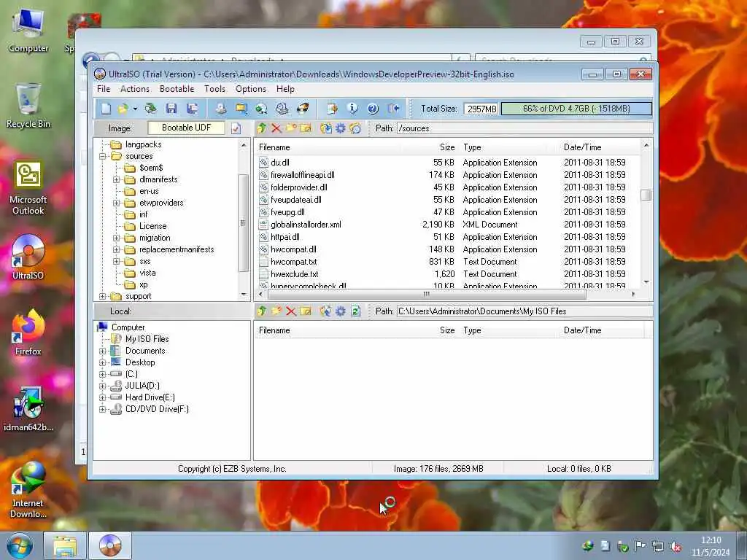Viewport: 747px width, 560px height.
Task: Click the Save floppy disk icon
Action: click(x=171, y=109)
